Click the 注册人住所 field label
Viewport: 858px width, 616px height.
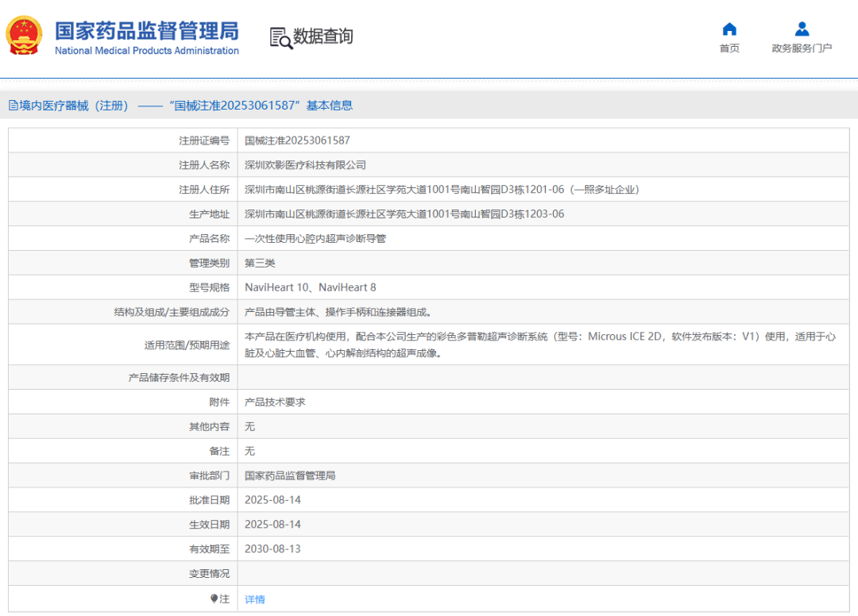click(x=204, y=190)
